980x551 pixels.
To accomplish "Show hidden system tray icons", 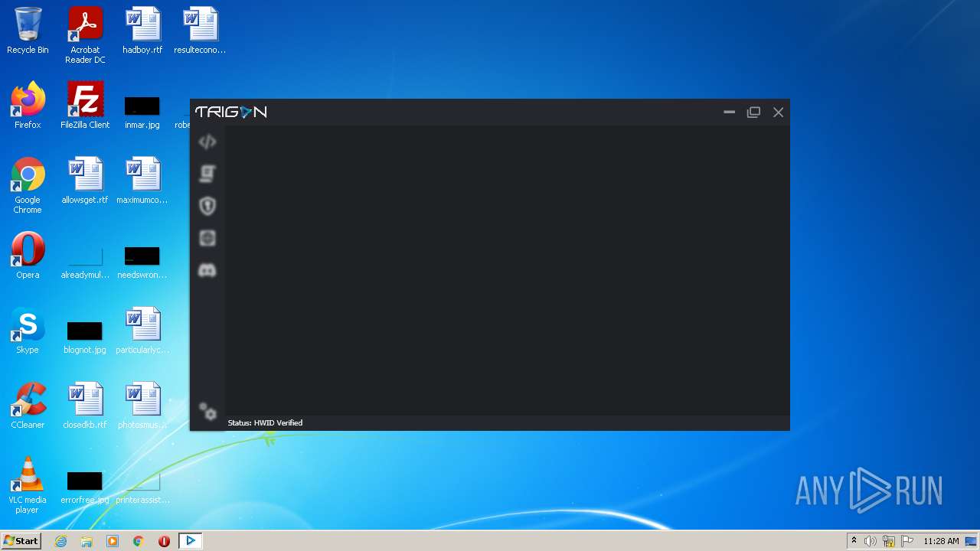I will point(854,541).
